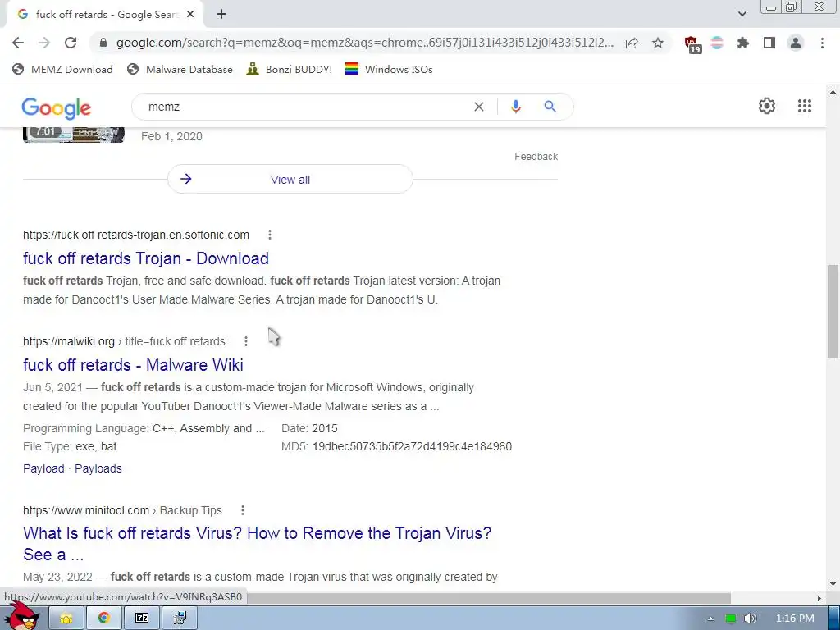Click the site lock icon
The height and width of the screenshot is (630, 840).
click(103, 43)
